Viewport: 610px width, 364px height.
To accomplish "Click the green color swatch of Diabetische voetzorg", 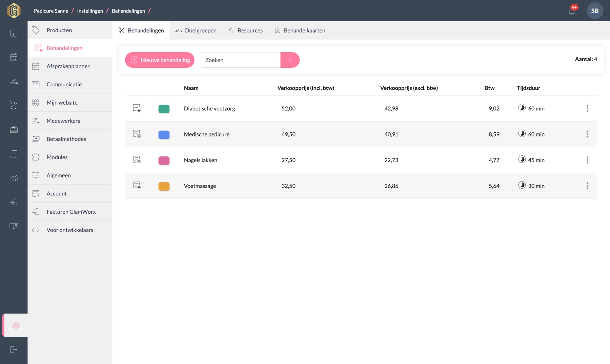I will pos(164,109).
